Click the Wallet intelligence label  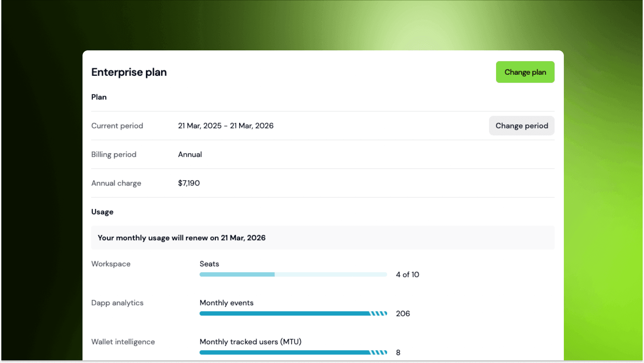[x=123, y=342]
